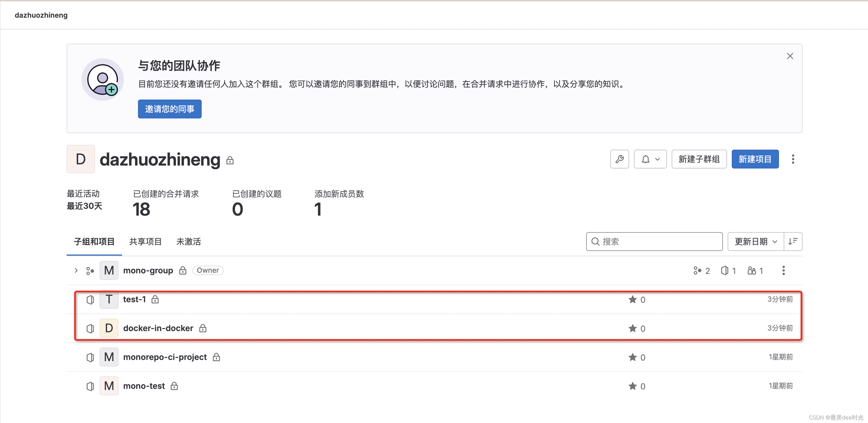Viewport: 868px width, 423px height.
Task: Switch to the 未激活 tab
Action: [x=188, y=242]
